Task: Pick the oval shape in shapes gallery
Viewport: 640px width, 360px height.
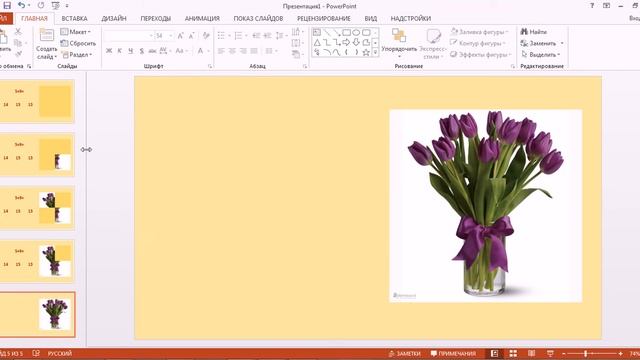Action: 356,32
